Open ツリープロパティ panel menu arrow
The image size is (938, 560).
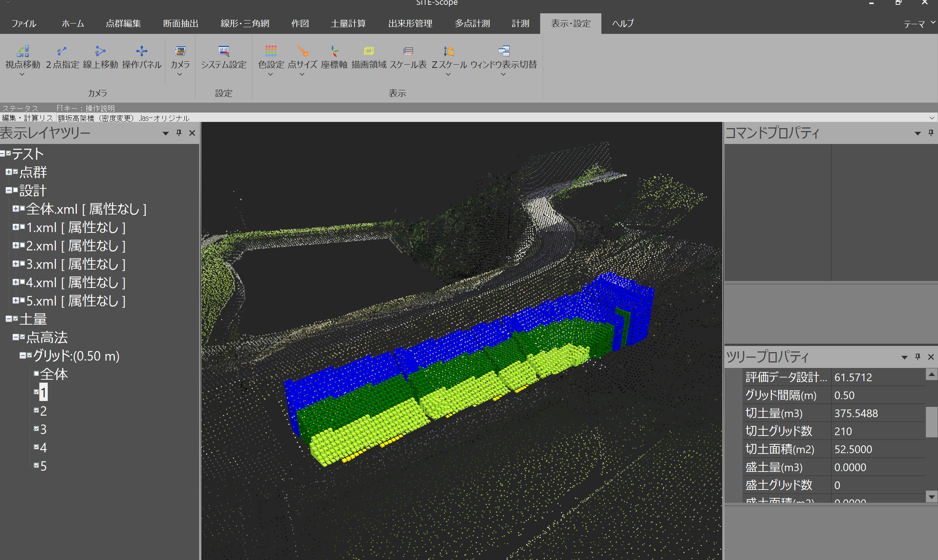(x=904, y=357)
